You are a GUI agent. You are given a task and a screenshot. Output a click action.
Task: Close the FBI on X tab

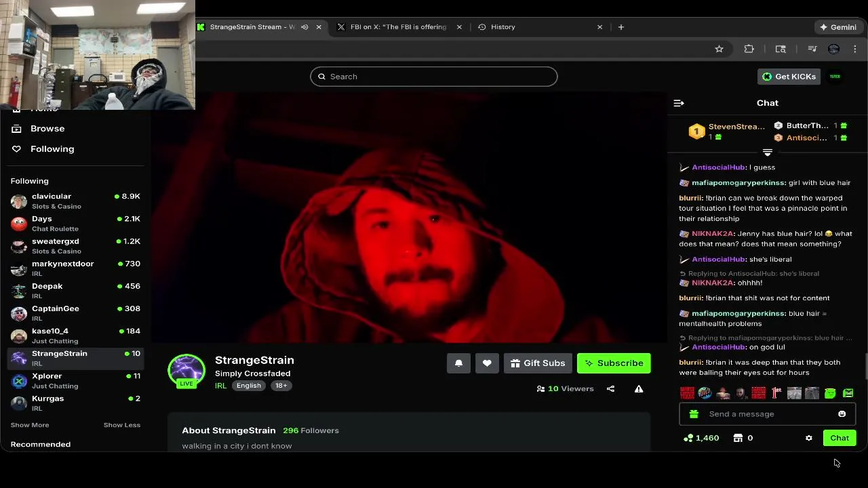459,27
